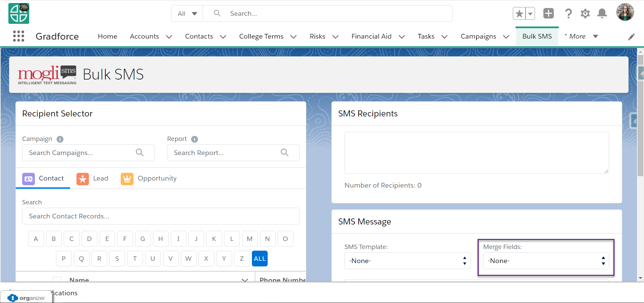Open the user profile avatar
Image resolution: width=644 pixels, height=303 pixels.
pos(625,12)
